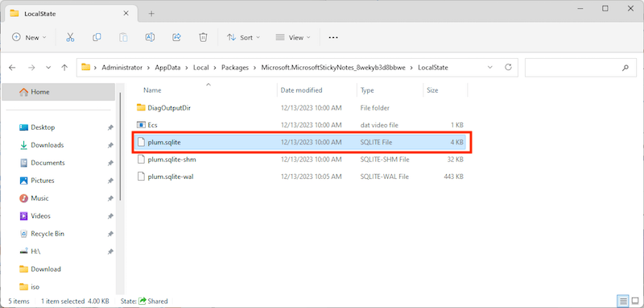Go forward with the right arrow

[31, 68]
